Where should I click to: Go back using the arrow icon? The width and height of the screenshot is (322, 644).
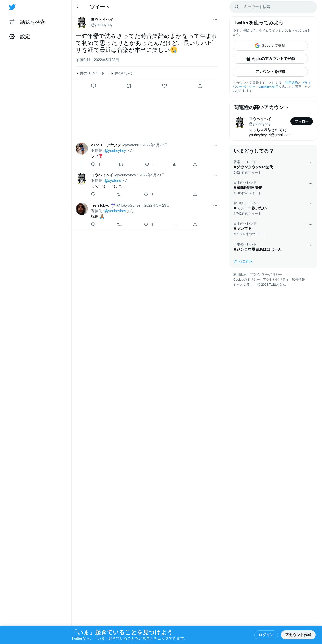click(78, 7)
